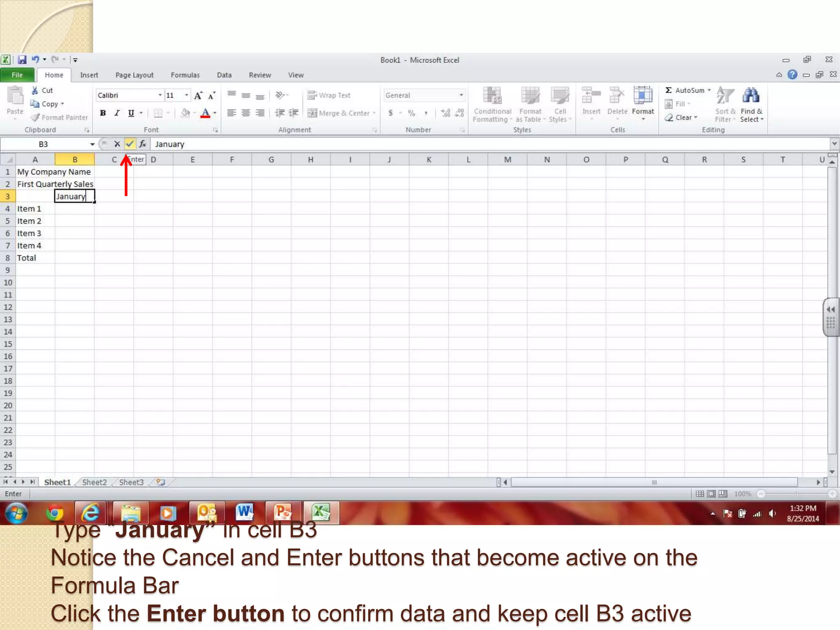Viewport: 840px width, 630px height.
Task: Open the Calibri font name dropdown
Action: coord(160,95)
